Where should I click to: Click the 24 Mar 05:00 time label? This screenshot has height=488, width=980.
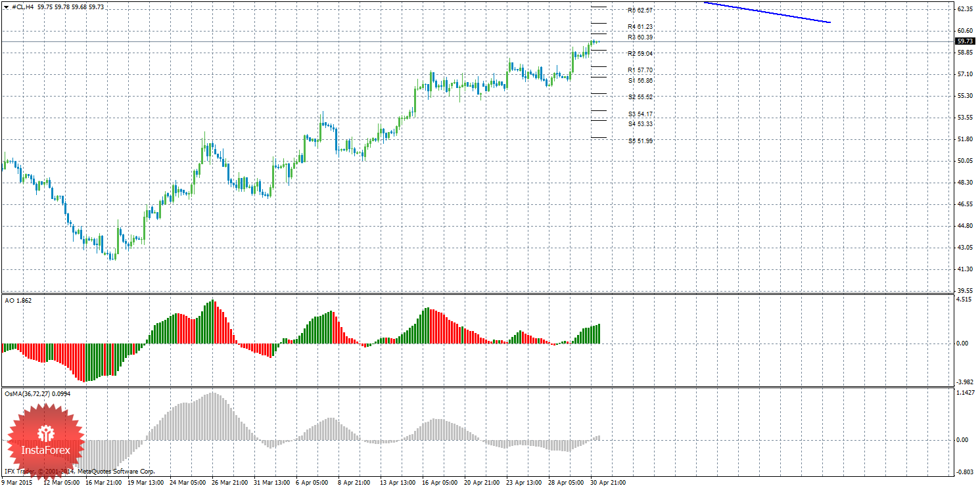187,483
